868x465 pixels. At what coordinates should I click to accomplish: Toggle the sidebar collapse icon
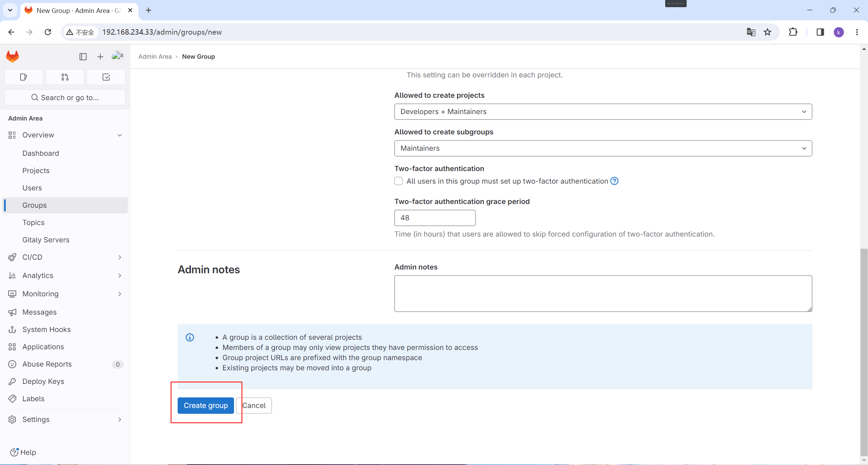[83, 57]
